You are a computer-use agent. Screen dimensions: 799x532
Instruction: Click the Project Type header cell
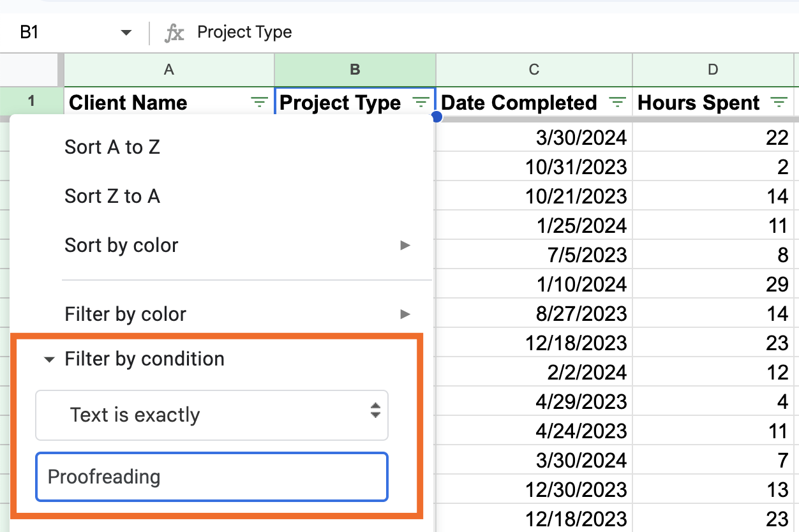pos(355,103)
